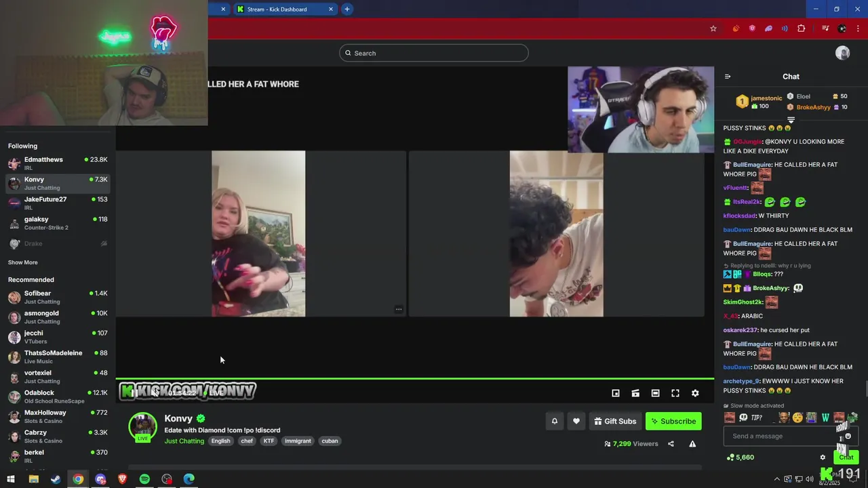Open Windows Start menu
The image size is (868, 488).
click(x=11, y=479)
